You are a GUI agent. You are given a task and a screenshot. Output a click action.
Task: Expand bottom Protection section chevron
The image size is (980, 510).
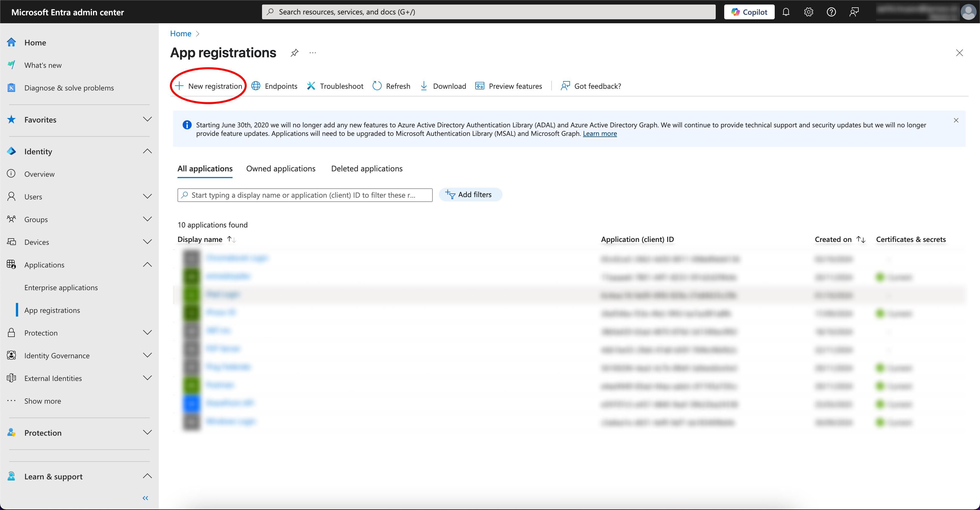pos(147,433)
